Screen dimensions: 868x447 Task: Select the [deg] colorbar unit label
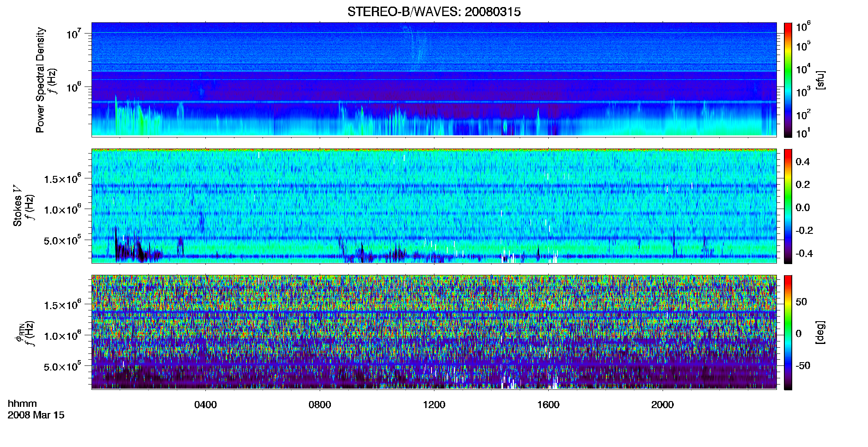click(x=820, y=332)
